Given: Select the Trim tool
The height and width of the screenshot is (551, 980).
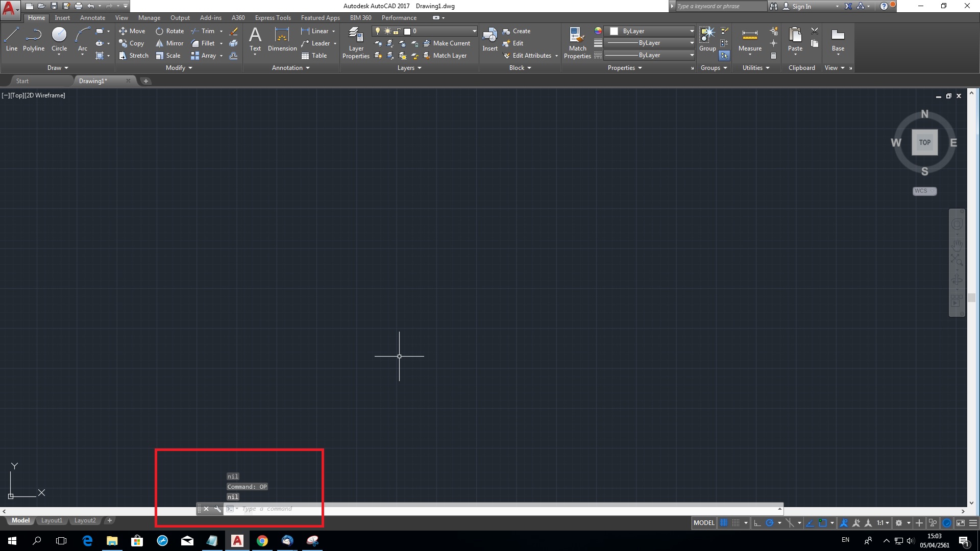Looking at the screenshot, I should (207, 31).
